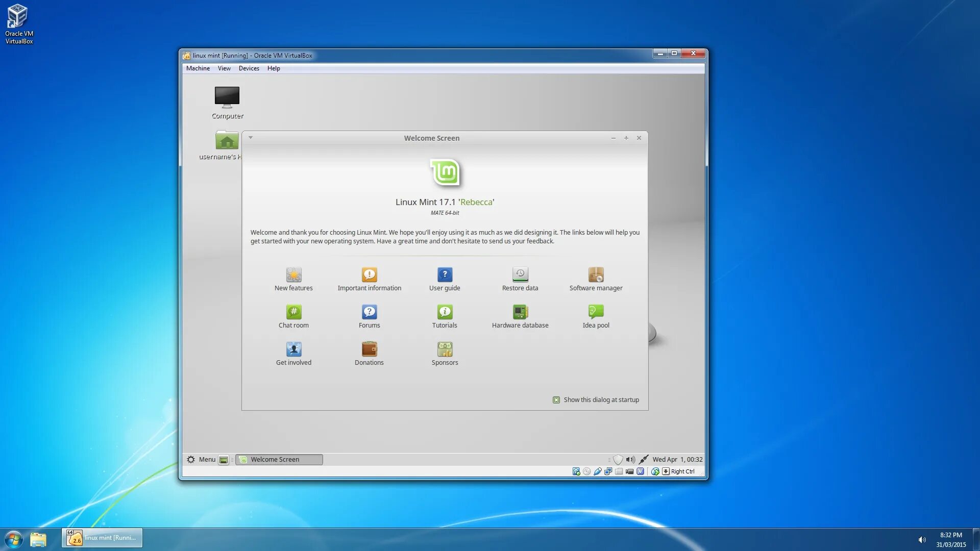Select the Computer desktop icon
This screenshot has height=551, width=980.
click(x=227, y=103)
